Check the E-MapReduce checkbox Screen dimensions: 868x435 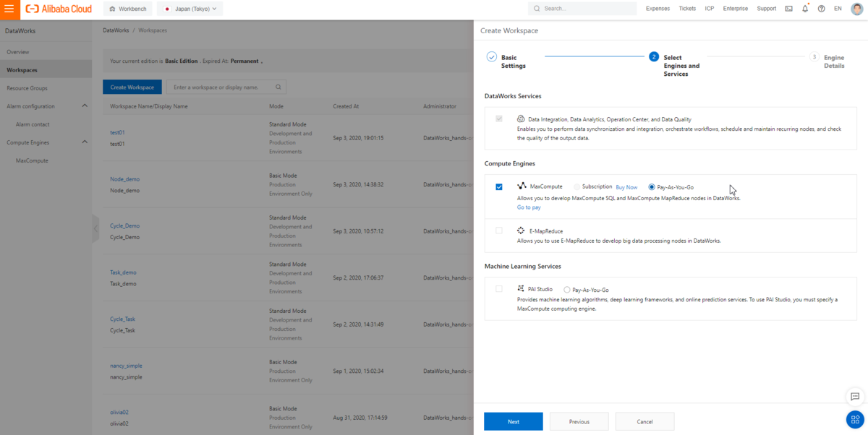pos(499,231)
